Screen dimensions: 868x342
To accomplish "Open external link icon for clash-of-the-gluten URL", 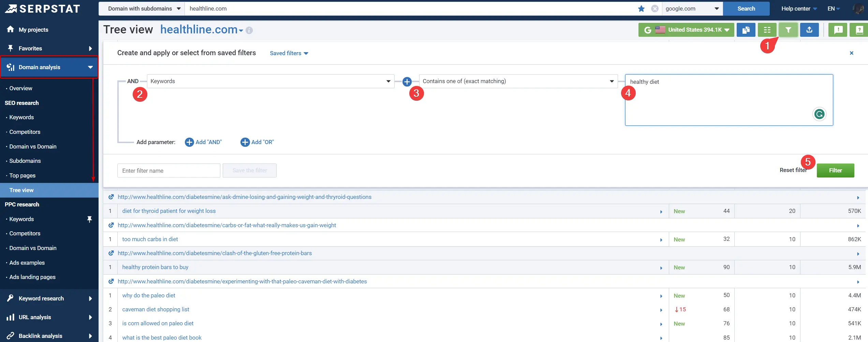I will coord(111,253).
